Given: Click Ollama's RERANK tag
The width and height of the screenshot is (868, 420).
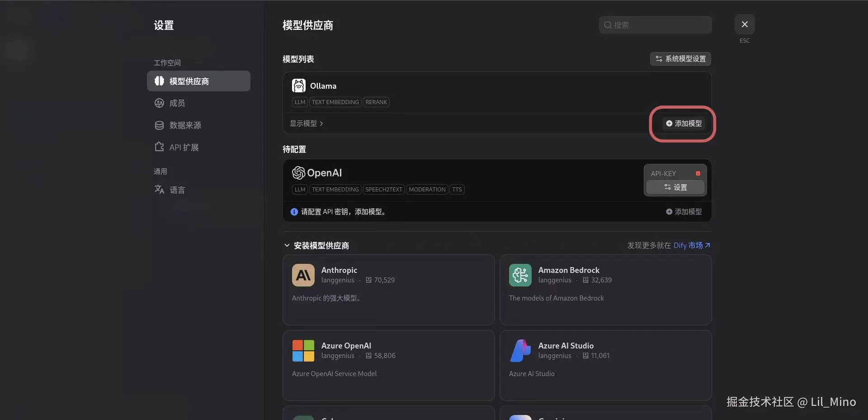Looking at the screenshot, I should (x=376, y=102).
